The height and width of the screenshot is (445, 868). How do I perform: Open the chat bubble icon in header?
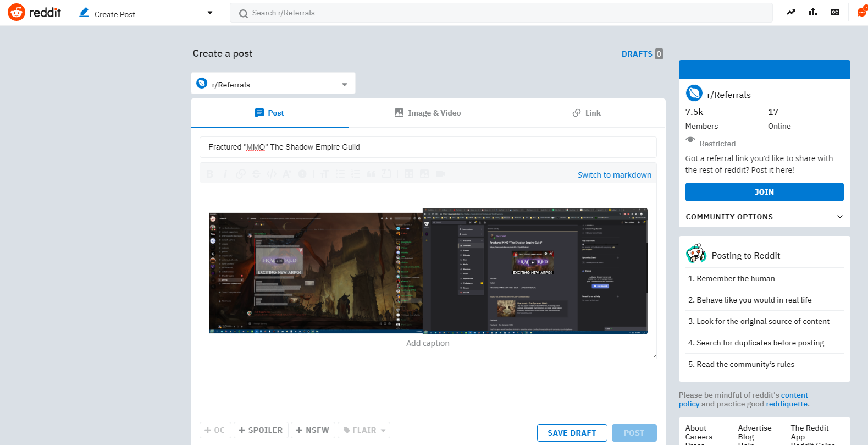point(861,12)
